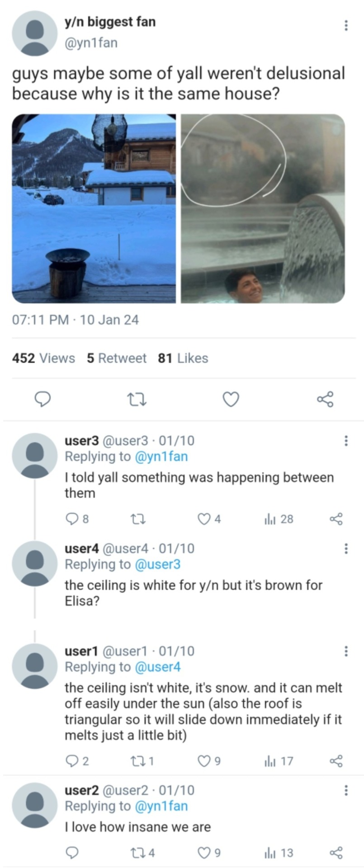View the 81 Likes list
This screenshot has height=868, width=364.
[183, 358]
